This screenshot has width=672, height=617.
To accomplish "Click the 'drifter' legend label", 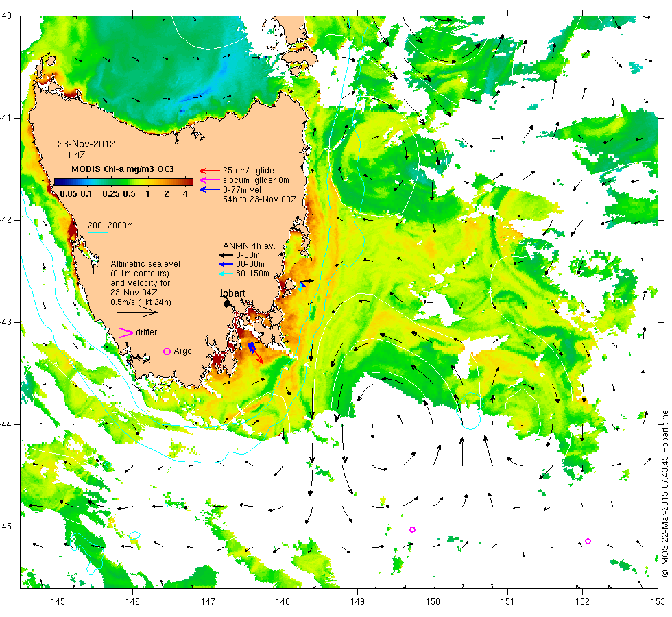I will 147,332.
